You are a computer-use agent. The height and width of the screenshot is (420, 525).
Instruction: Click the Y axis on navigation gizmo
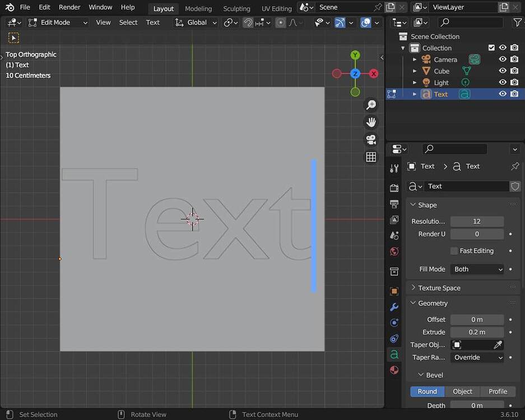(x=355, y=55)
